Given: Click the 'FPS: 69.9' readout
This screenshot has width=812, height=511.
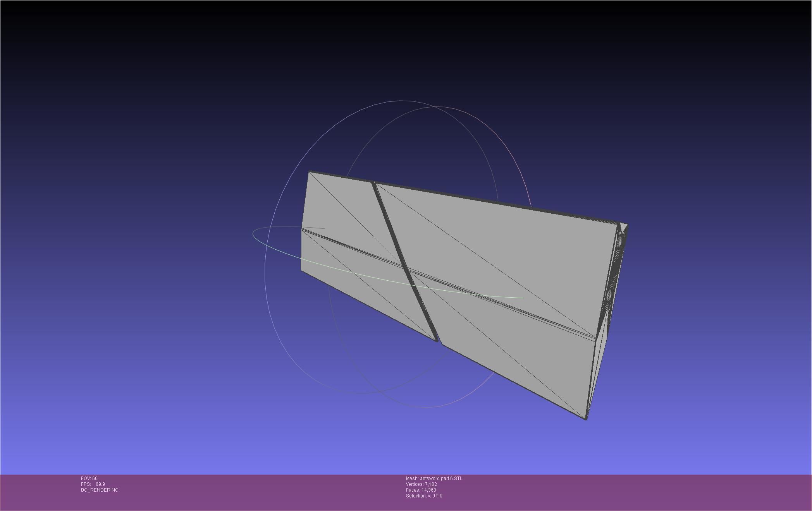Looking at the screenshot, I should (93, 484).
